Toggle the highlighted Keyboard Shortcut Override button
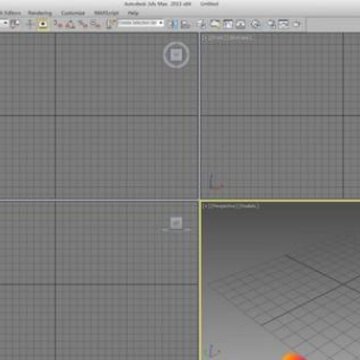Screen dimensions: 360x360 coord(43,24)
